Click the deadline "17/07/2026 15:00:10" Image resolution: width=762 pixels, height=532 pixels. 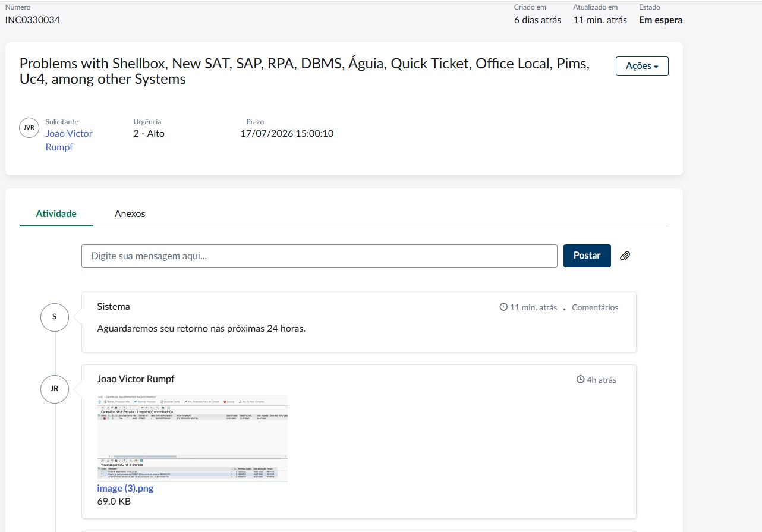pos(287,133)
